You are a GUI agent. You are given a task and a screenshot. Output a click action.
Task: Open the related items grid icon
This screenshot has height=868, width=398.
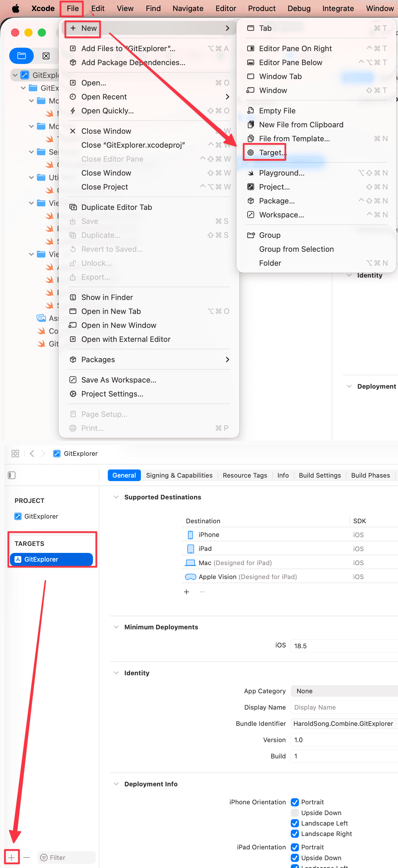(x=15, y=453)
